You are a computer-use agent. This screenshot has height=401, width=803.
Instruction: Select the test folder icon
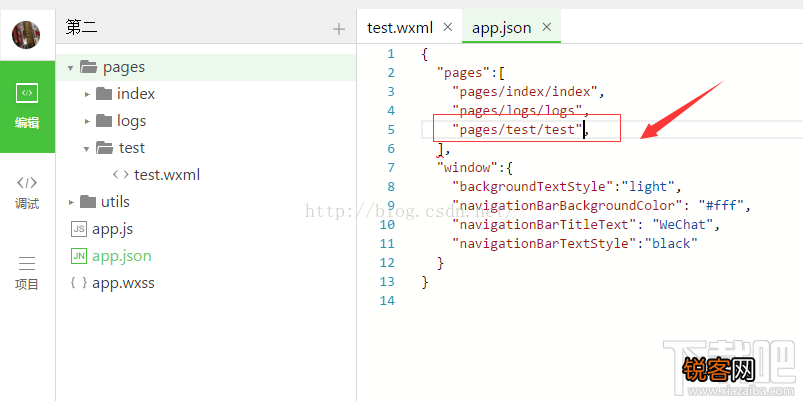coord(105,147)
